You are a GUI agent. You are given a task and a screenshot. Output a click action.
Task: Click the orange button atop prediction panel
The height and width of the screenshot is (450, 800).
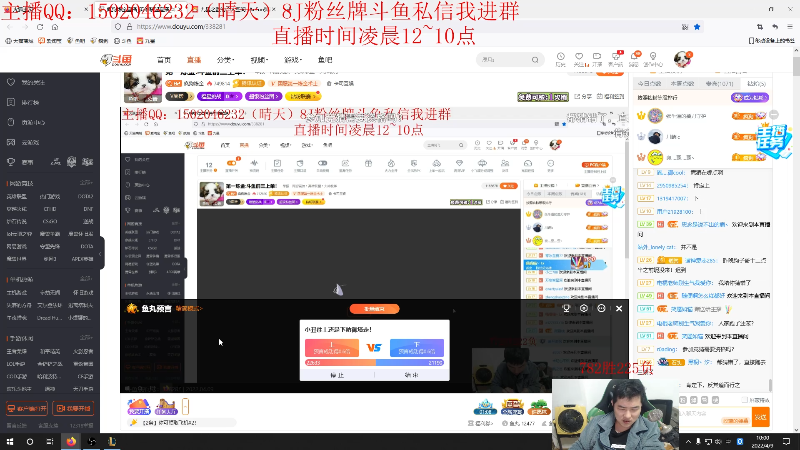374,309
